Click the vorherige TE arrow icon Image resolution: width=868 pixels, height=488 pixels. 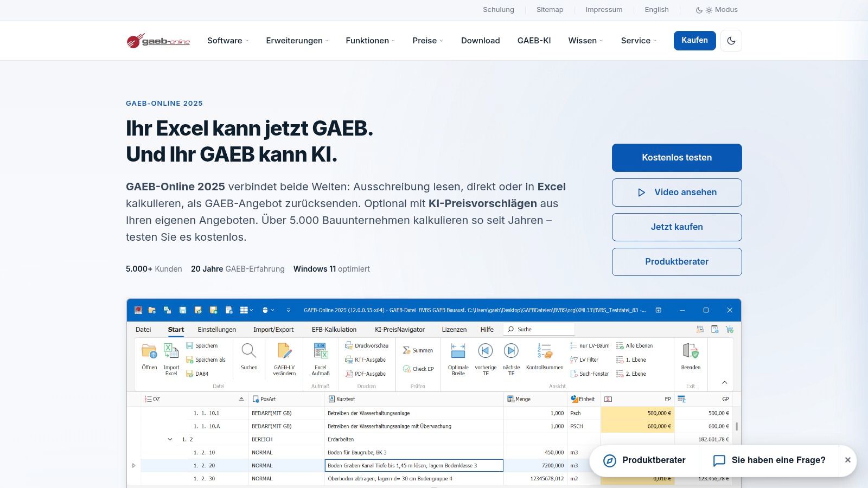[486, 351]
